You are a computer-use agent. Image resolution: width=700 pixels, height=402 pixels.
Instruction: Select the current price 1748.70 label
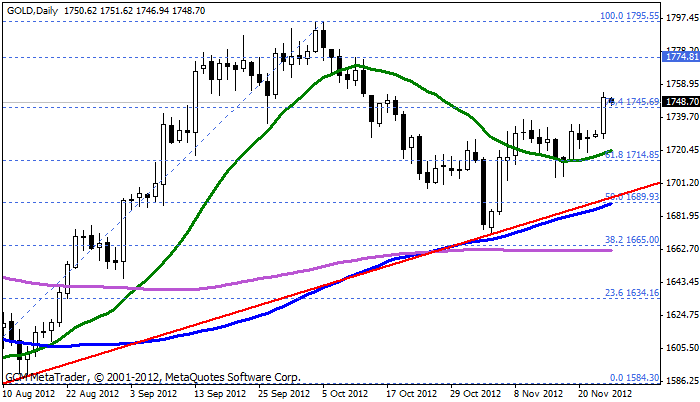pyautogui.click(x=680, y=102)
